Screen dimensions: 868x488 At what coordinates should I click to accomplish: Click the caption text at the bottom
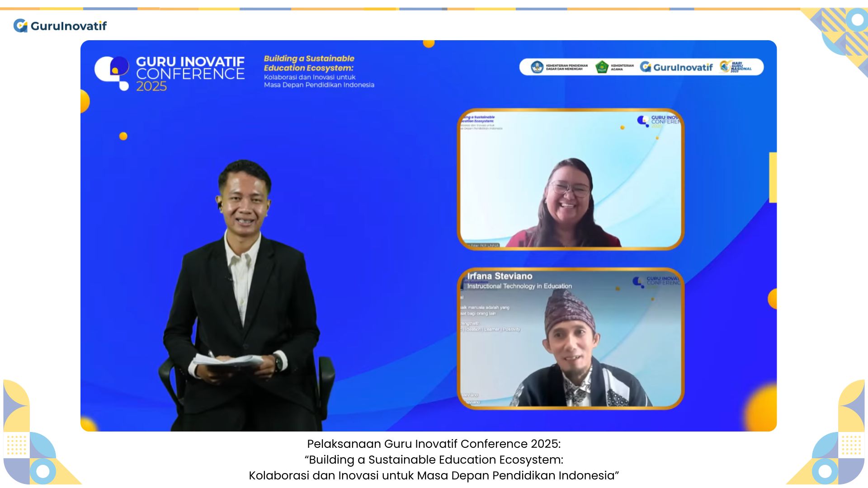(x=434, y=460)
